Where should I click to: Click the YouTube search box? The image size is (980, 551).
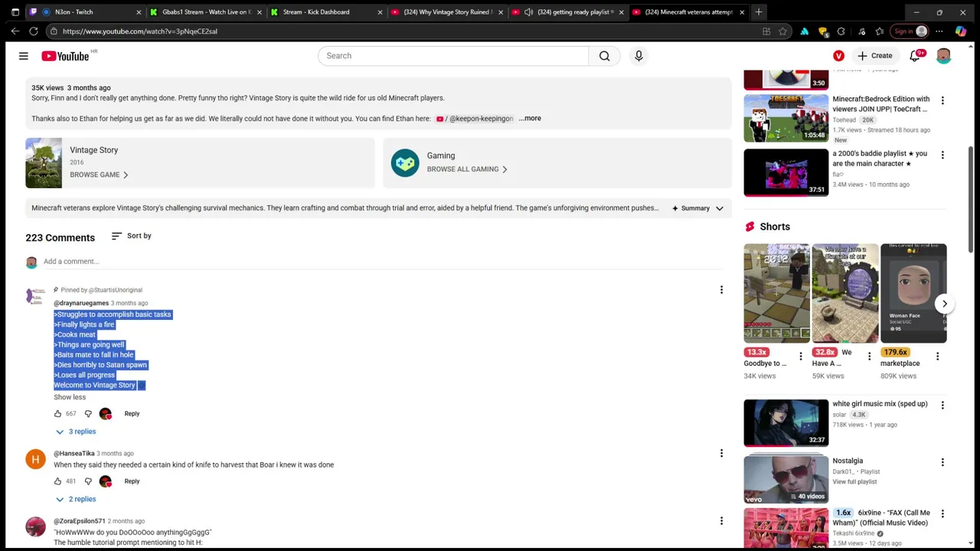[453, 56]
